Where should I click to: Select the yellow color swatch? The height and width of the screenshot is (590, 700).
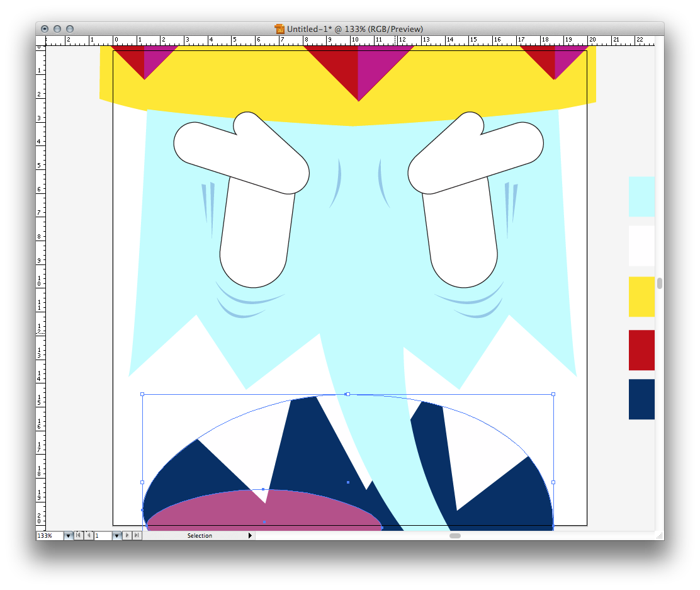pyautogui.click(x=641, y=297)
